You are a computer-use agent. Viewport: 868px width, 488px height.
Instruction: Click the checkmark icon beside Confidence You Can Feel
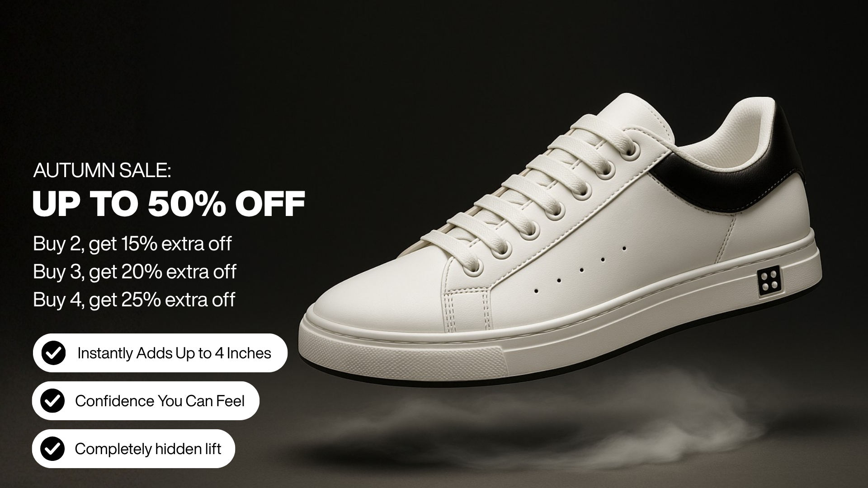52,401
